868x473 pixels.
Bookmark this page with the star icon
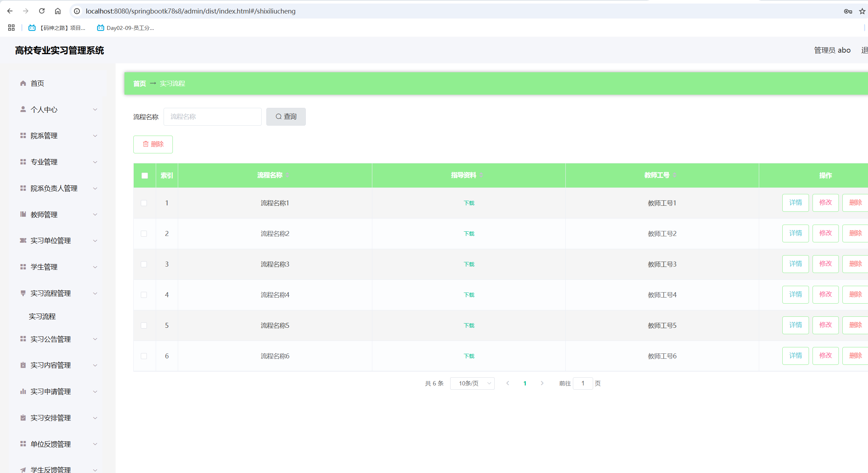(x=862, y=11)
